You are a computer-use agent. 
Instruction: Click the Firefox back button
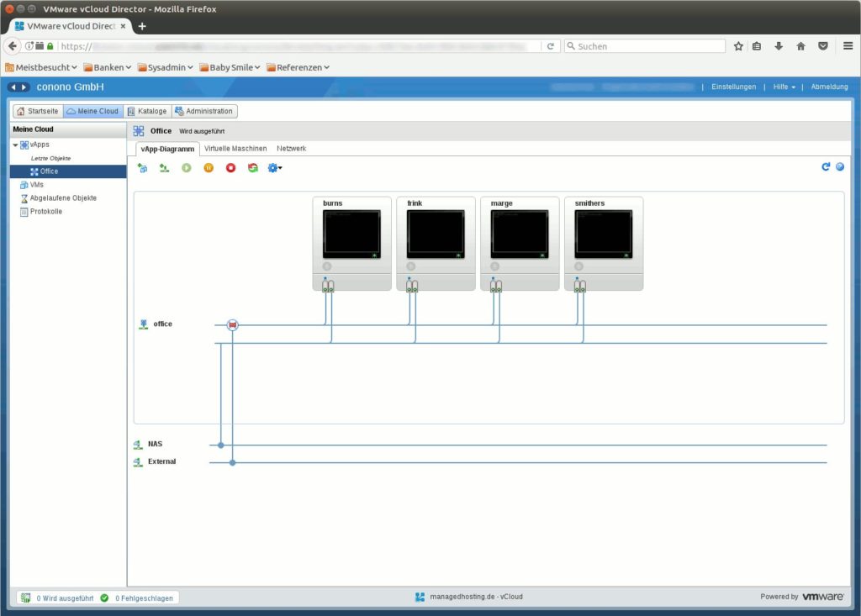coord(13,46)
